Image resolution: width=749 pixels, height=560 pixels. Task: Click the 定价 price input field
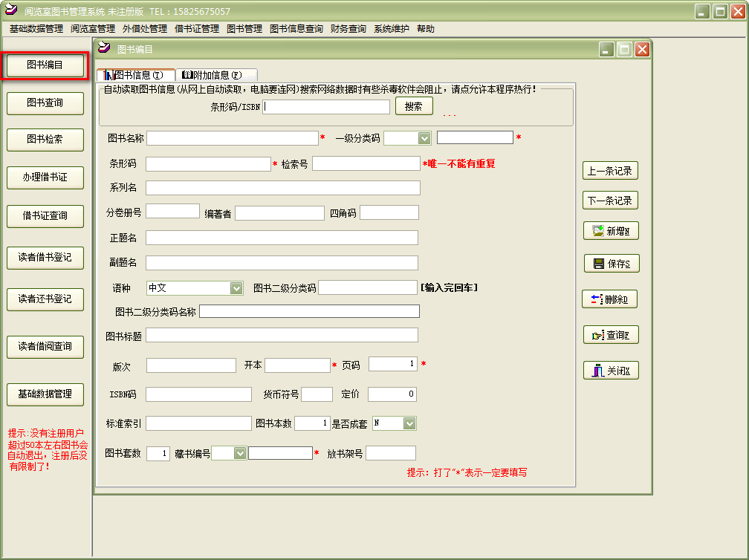(x=392, y=394)
